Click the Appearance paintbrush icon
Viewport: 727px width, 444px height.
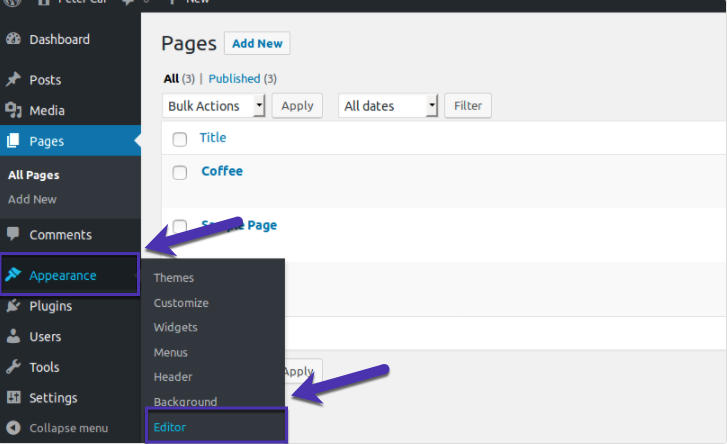pos(13,275)
